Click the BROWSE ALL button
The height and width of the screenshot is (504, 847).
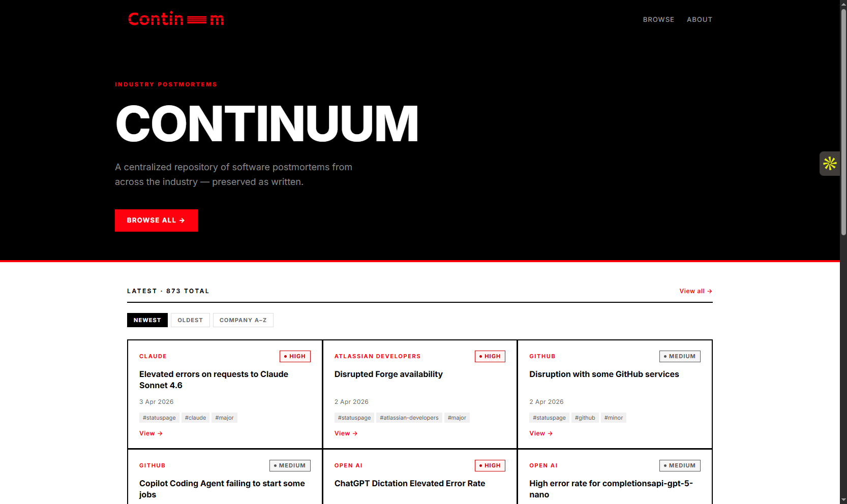click(x=156, y=220)
